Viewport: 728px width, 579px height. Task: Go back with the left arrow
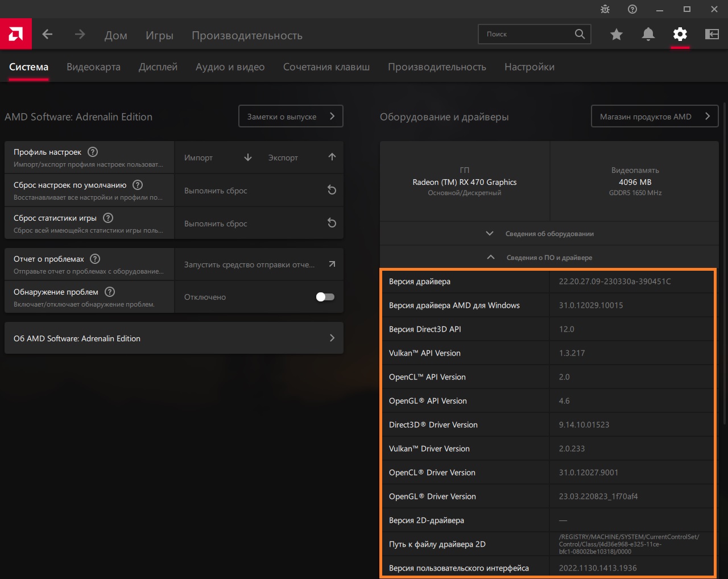pos(47,35)
